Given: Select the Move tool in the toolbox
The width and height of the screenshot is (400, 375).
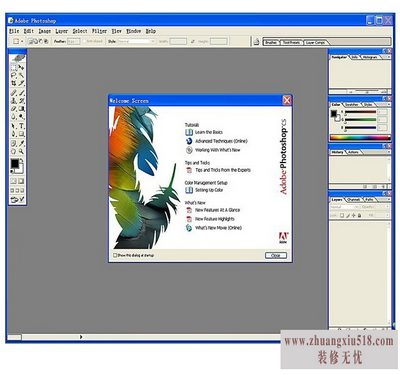Looking at the screenshot, I should (x=21, y=67).
